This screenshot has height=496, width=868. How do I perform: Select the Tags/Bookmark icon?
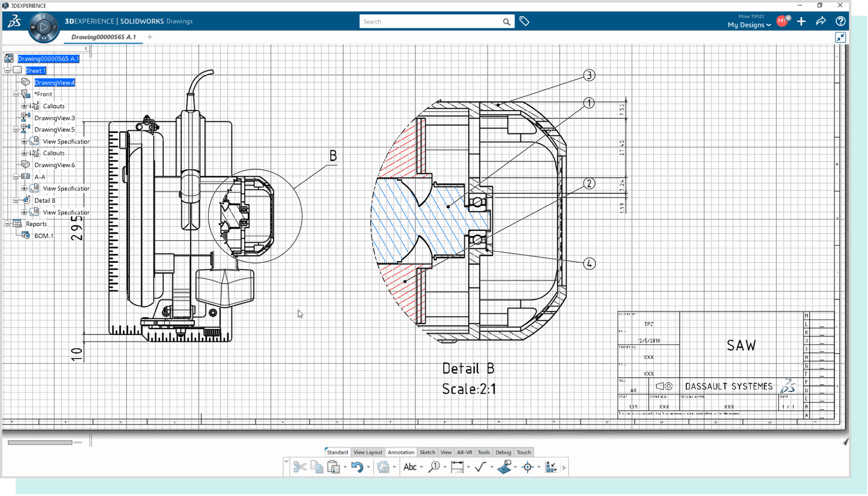click(x=524, y=21)
